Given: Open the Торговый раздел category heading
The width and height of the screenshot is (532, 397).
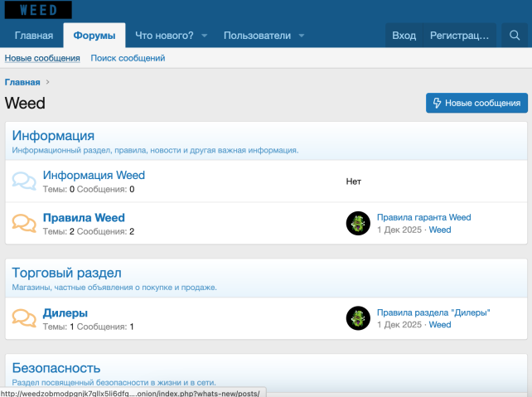Looking at the screenshot, I should coord(66,273).
